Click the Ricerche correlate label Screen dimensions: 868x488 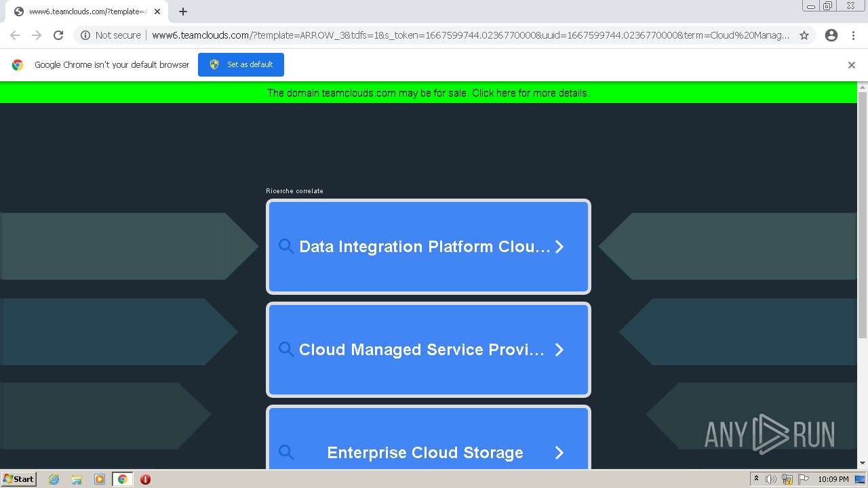295,191
